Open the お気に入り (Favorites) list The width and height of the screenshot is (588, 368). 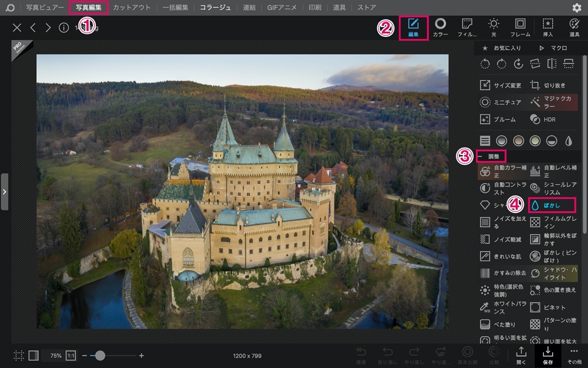coord(502,48)
